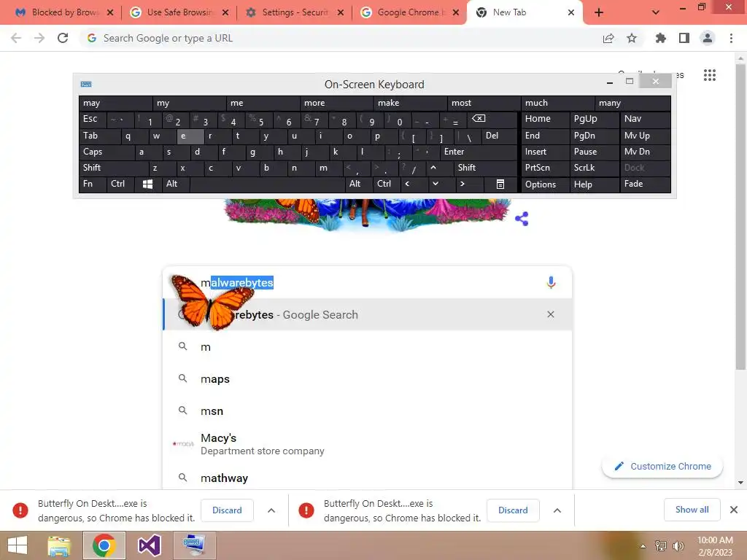Click Show all downloads

[692, 510]
